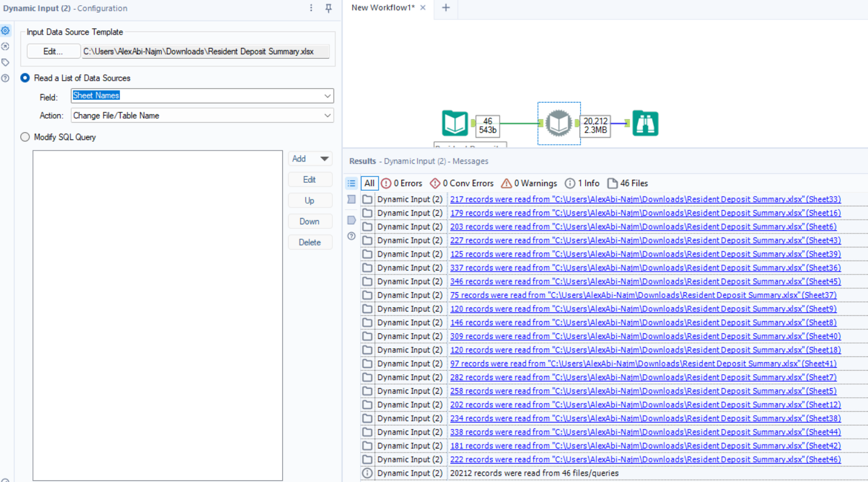Click the list view icon in Results pane
The image size is (868, 482).
tap(351, 183)
